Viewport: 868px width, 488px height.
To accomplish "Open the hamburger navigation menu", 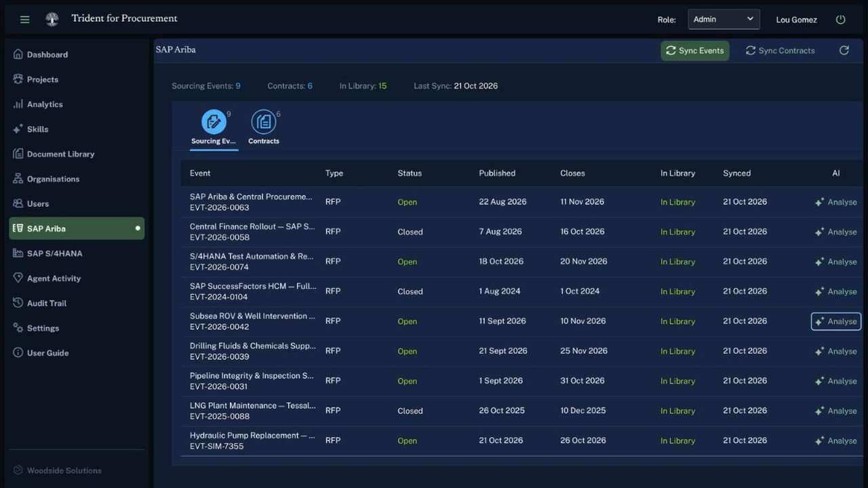I will tap(25, 20).
